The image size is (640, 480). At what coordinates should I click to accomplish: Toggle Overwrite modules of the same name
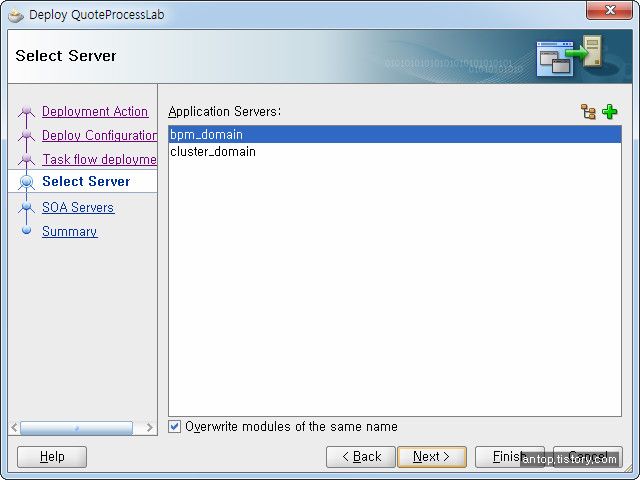175,427
